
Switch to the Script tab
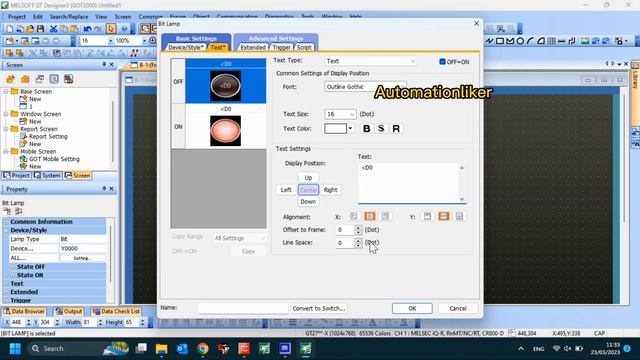click(x=304, y=47)
